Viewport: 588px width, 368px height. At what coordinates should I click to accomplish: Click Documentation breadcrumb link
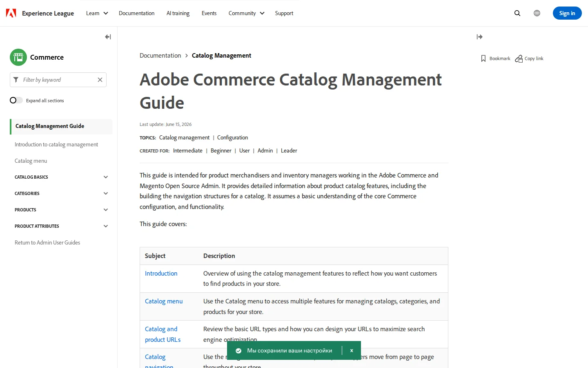pyautogui.click(x=160, y=56)
